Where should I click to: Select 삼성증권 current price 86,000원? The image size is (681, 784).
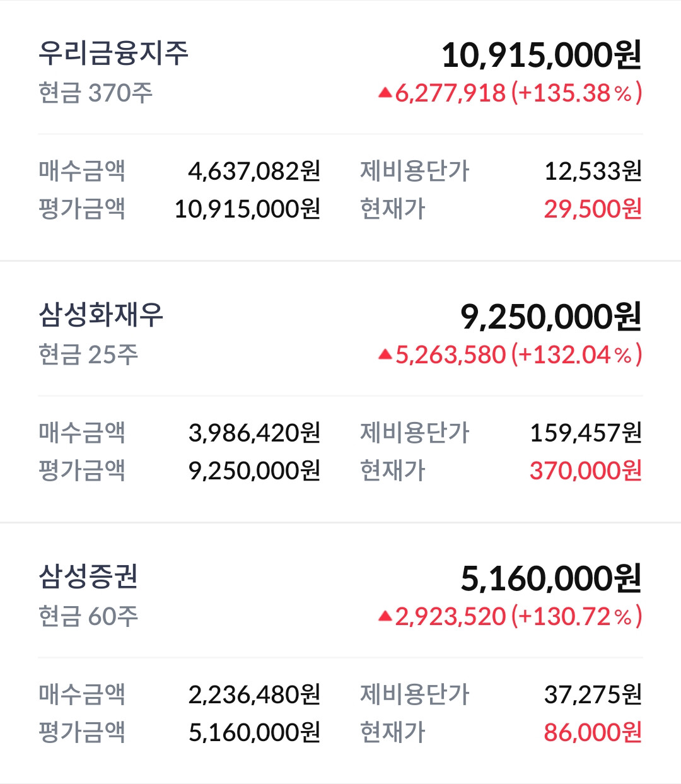(x=593, y=732)
